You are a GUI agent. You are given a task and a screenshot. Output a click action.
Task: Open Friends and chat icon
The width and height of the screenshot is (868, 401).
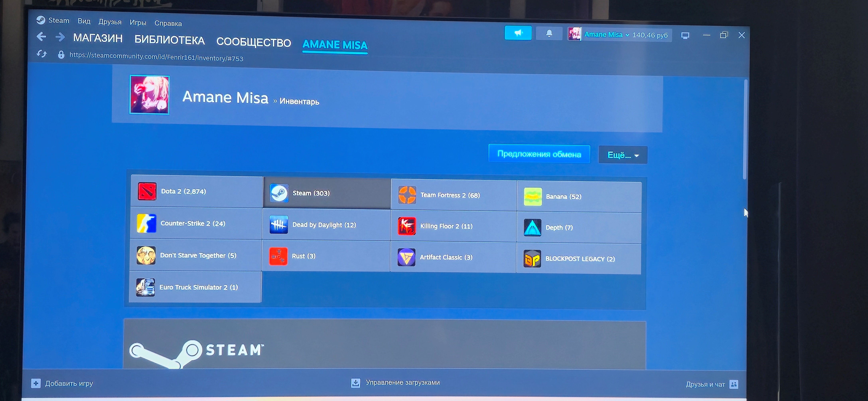click(x=734, y=384)
